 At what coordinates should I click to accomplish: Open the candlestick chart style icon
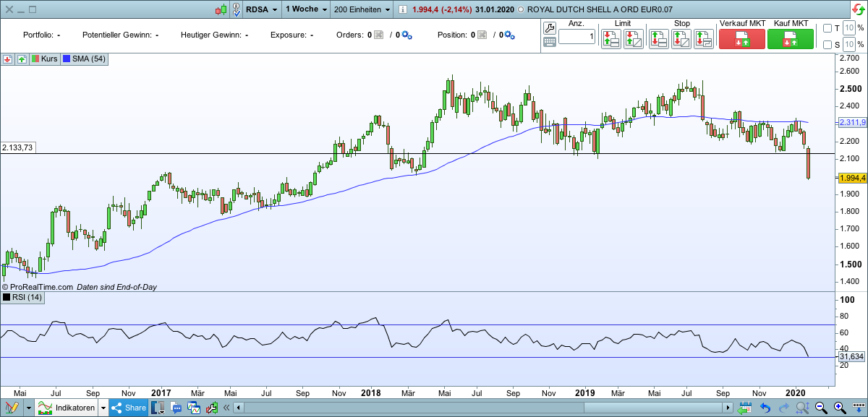click(221, 9)
